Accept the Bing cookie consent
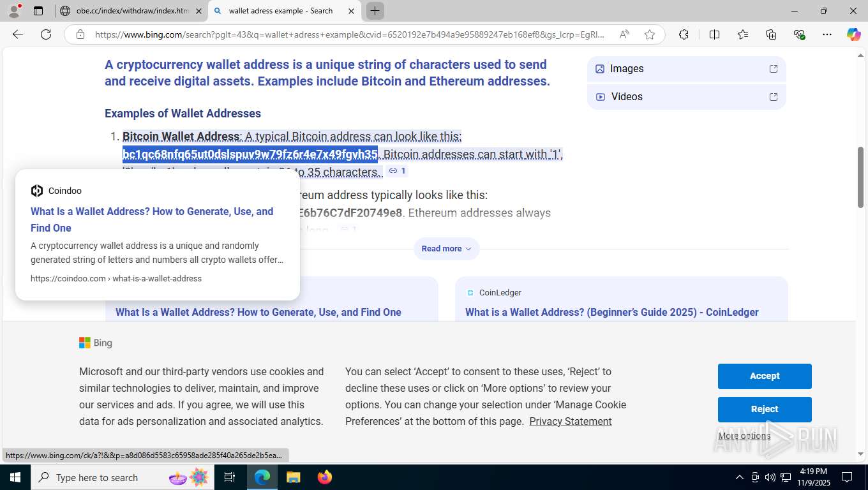The height and width of the screenshot is (490, 868). [x=765, y=376]
